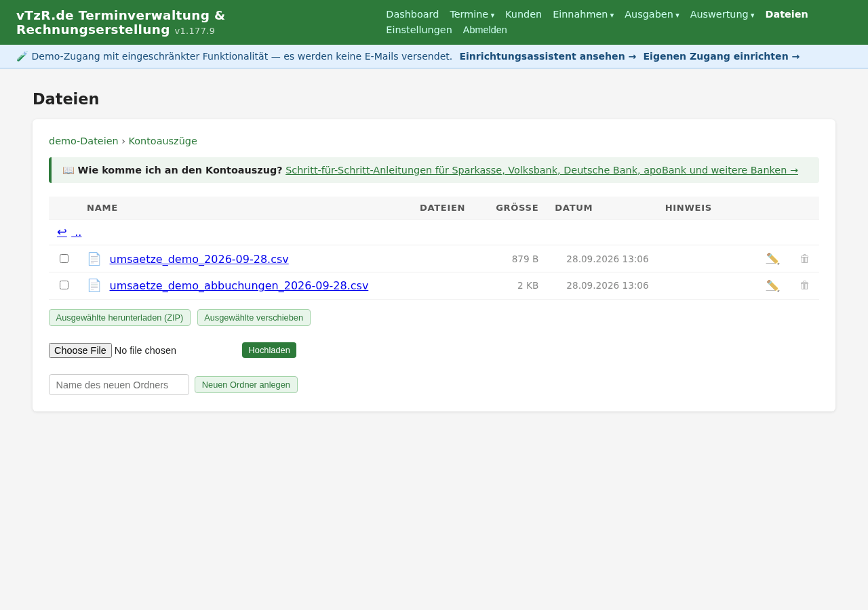Viewport: 868px width, 610px height.
Task: Click the trash icon for umsaetze_demo_abbuchungen_2026-09-28.csv
Action: [805, 285]
